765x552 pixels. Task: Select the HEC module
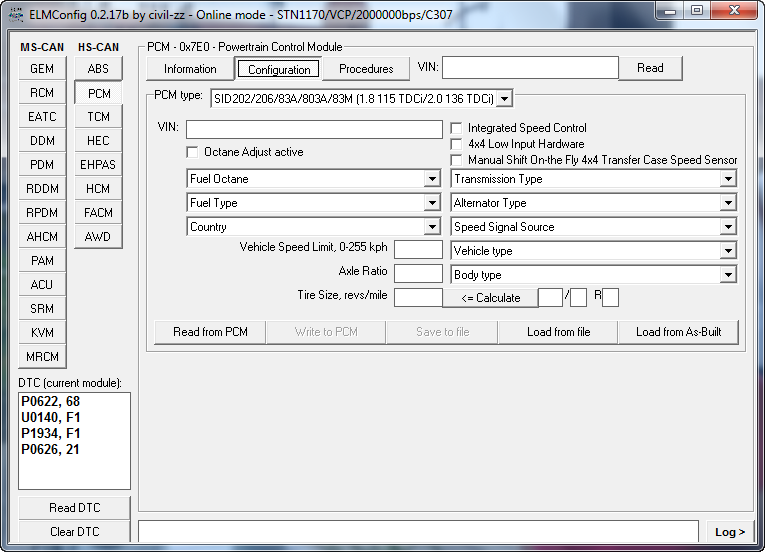click(98, 141)
